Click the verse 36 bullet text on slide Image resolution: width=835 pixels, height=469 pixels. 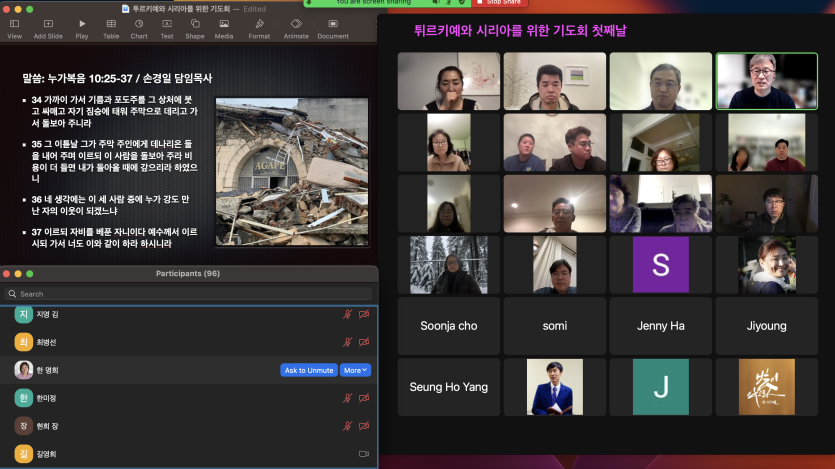tap(110, 205)
